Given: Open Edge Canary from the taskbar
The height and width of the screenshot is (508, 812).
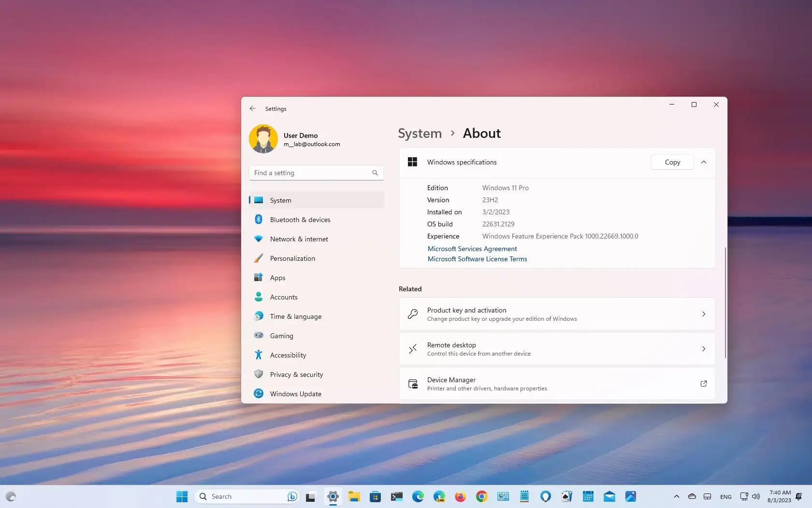Looking at the screenshot, I should click(439, 496).
